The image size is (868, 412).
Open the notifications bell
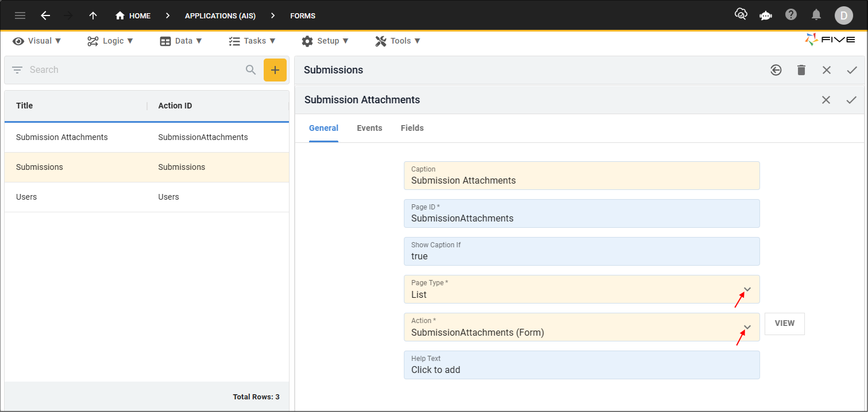(x=816, y=15)
